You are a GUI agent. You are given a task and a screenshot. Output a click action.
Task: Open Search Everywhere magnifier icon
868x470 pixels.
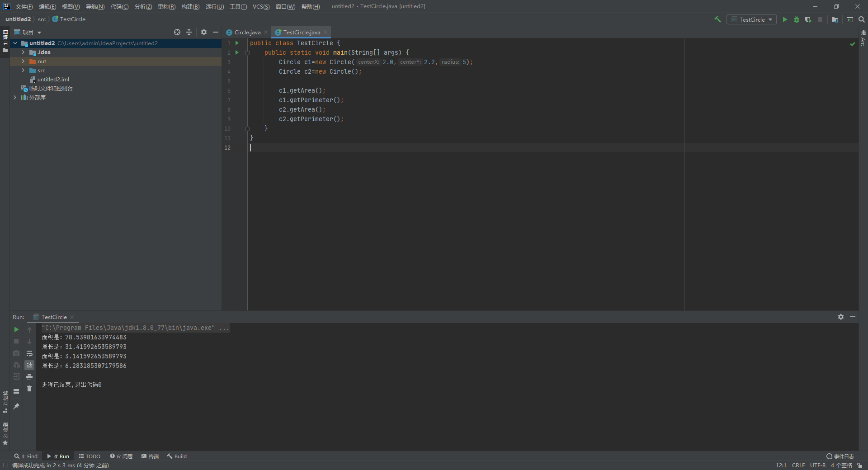coord(862,19)
